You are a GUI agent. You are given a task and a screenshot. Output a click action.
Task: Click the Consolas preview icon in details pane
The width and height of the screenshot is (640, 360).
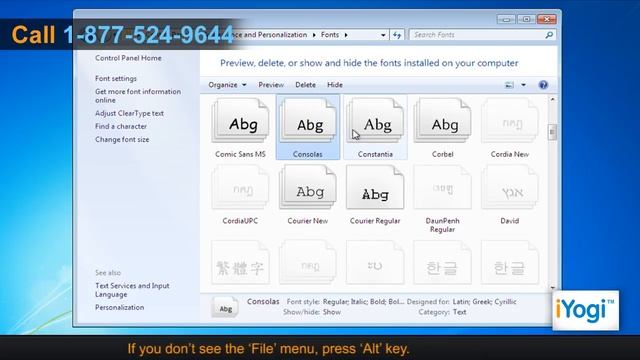click(225, 307)
